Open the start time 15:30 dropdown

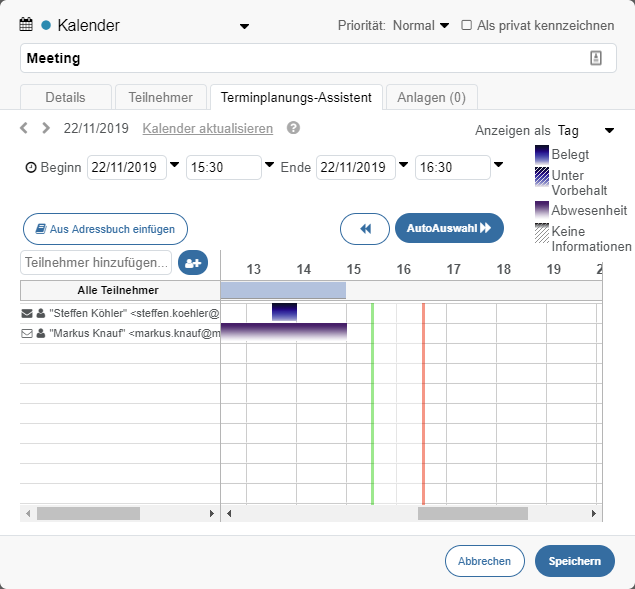coord(270,165)
